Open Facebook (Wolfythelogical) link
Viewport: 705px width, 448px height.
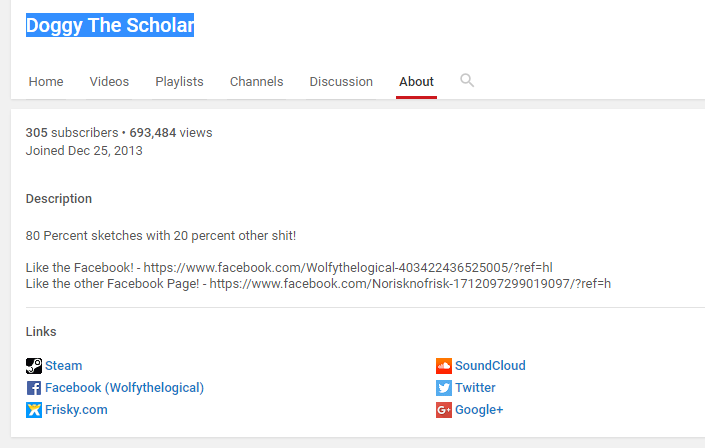coord(125,388)
